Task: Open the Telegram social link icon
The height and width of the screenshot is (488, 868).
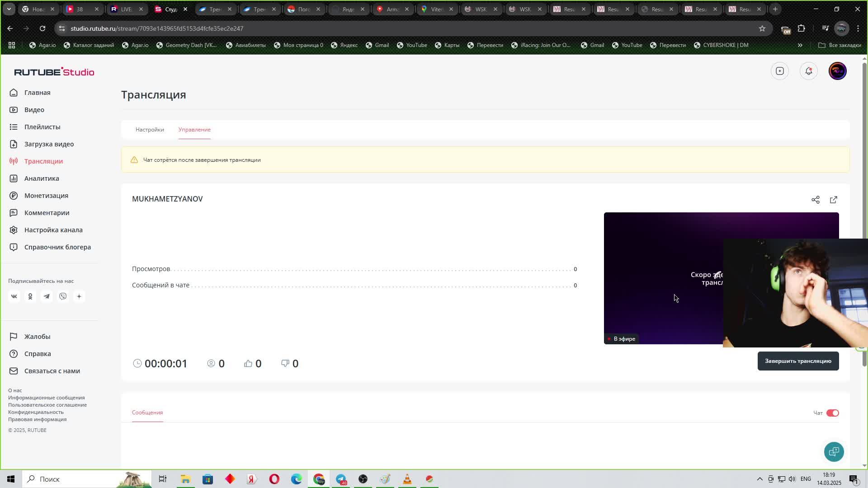Action: (47, 296)
